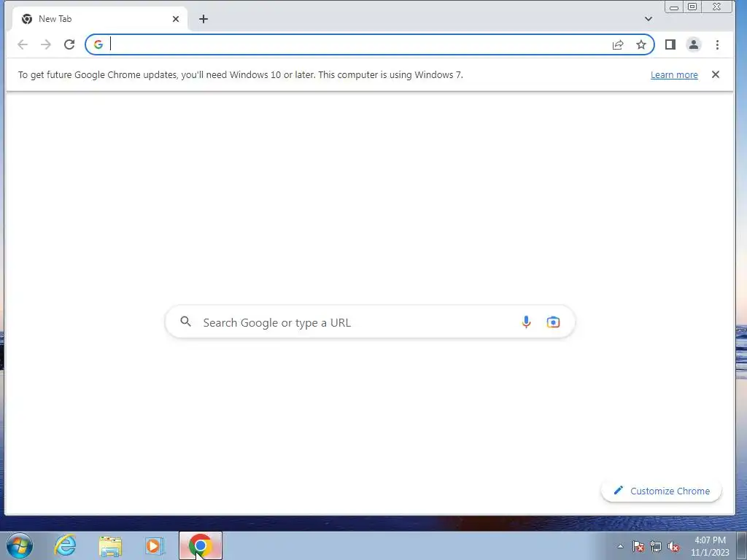Open the profile avatar menu
Screen dimensions: 747x560
pyautogui.click(x=694, y=44)
